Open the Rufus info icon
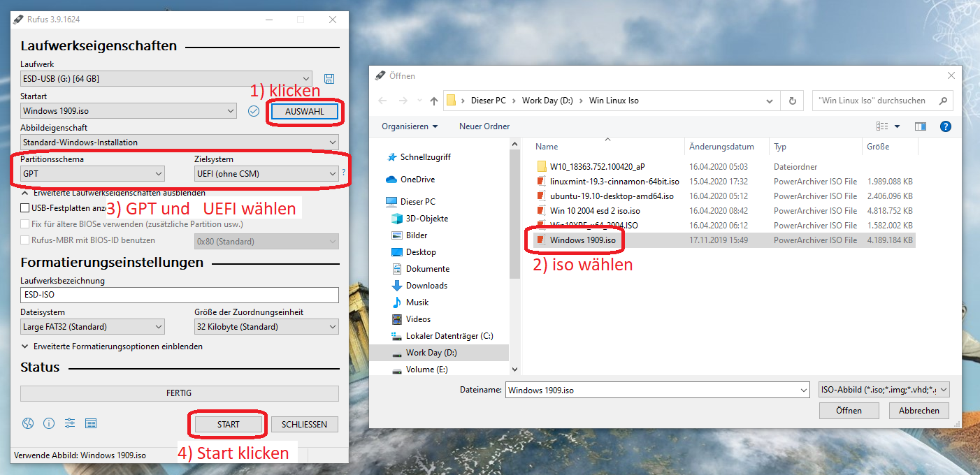The height and width of the screenshot is (475, 980). click(x=49, y=423)
